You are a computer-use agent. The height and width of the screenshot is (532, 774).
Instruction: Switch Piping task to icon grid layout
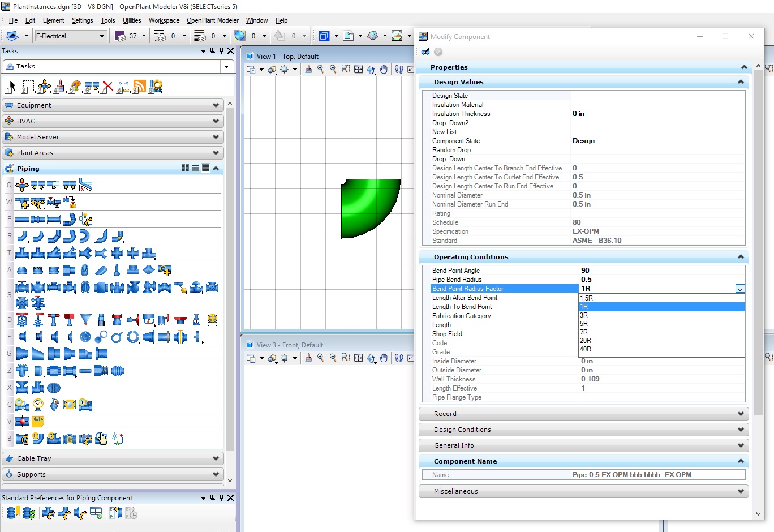pos(185,168)
